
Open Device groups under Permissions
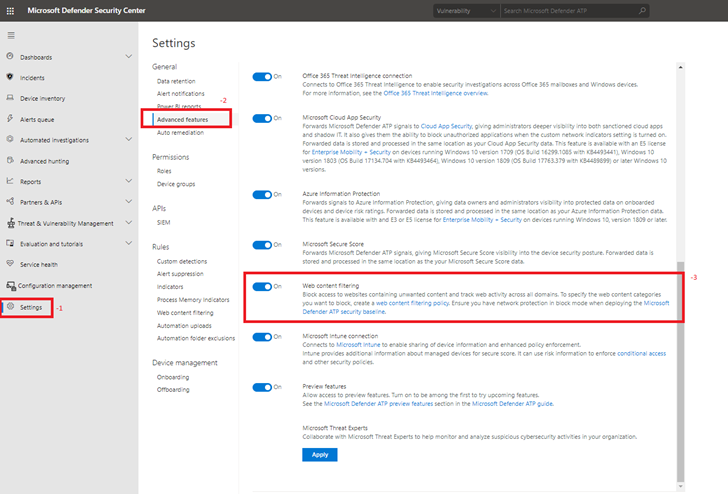(x=176, y=184)
